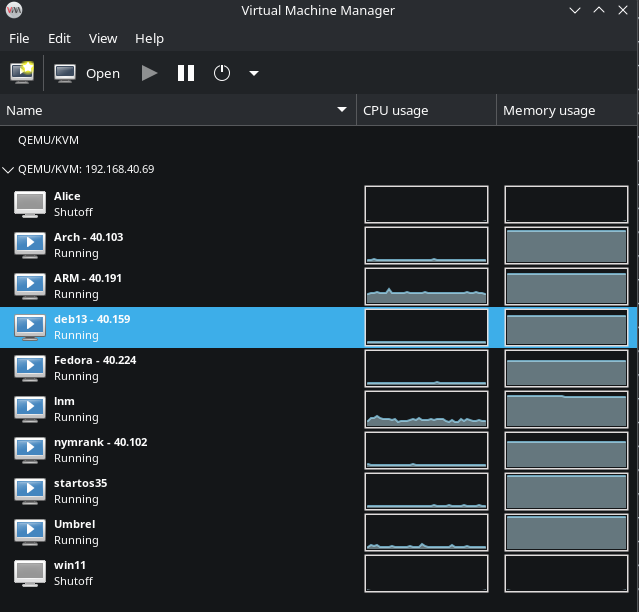The image size is (639, 612).
Task: Sort by Name column header
Action: pyautogui.click(x=178, y=110)
